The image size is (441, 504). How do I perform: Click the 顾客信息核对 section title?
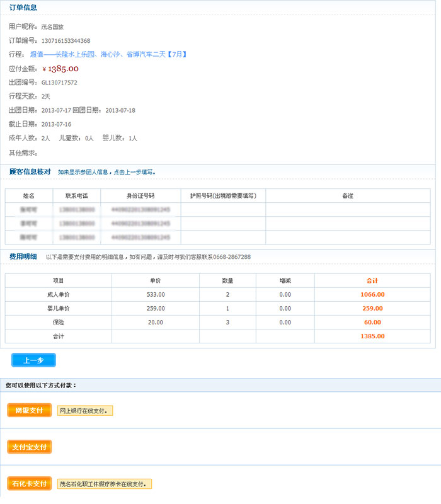coord(30,171)
